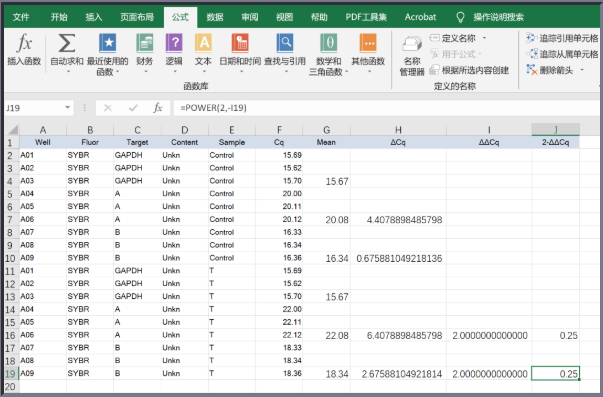
Task: Click the Select All corner triangle
Action: point(12,129)
